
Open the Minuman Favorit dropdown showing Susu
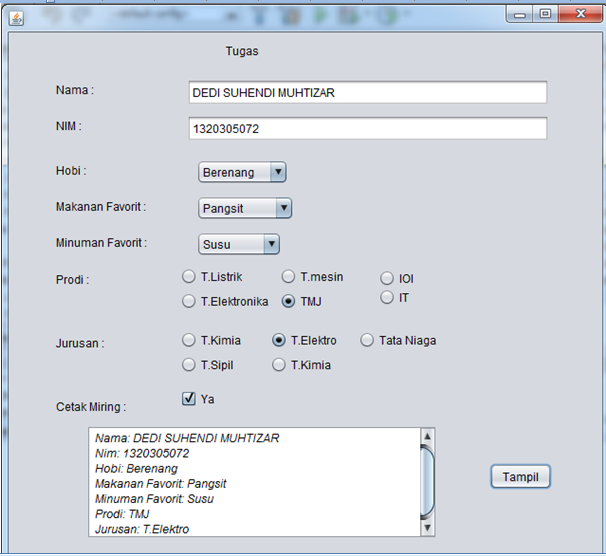[239, 244]
